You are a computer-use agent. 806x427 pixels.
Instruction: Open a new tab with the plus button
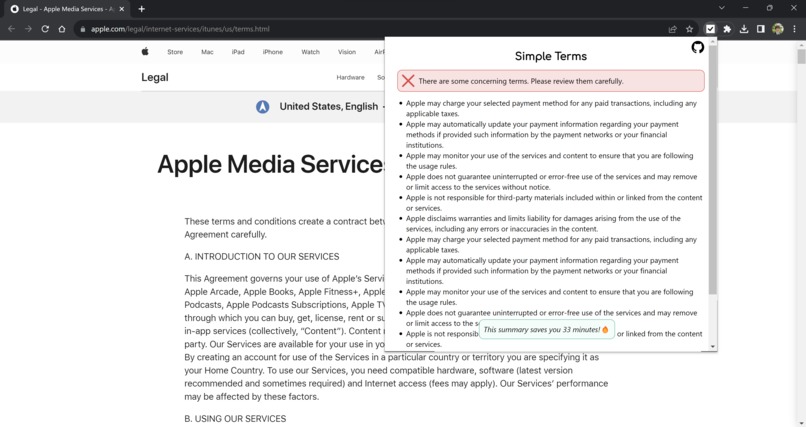[141, 9]
